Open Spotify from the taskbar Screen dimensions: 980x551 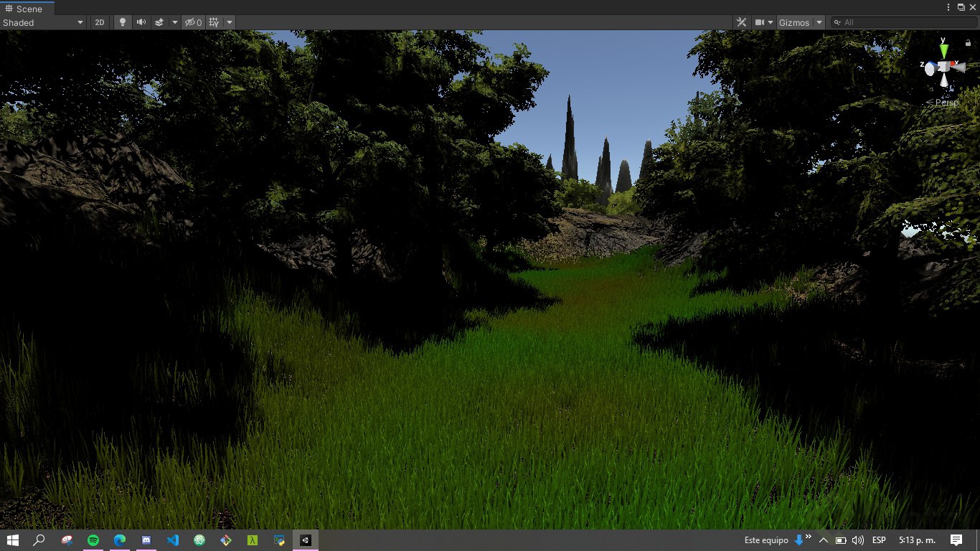click(93, 540)
